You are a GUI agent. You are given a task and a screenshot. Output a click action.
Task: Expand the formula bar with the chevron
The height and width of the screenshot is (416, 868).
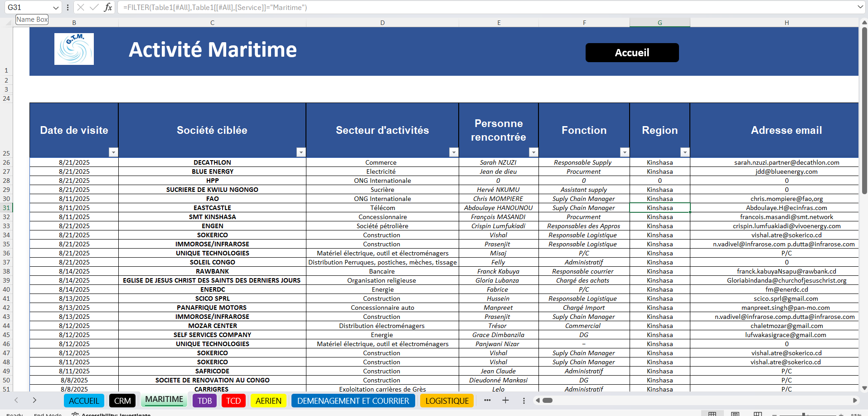coord(860,7)
